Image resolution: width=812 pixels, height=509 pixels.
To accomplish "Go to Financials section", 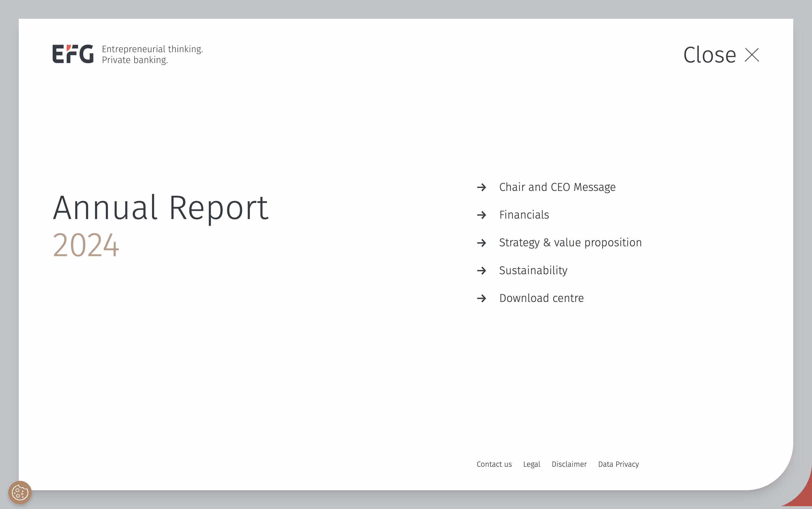I will coord(524,215).
